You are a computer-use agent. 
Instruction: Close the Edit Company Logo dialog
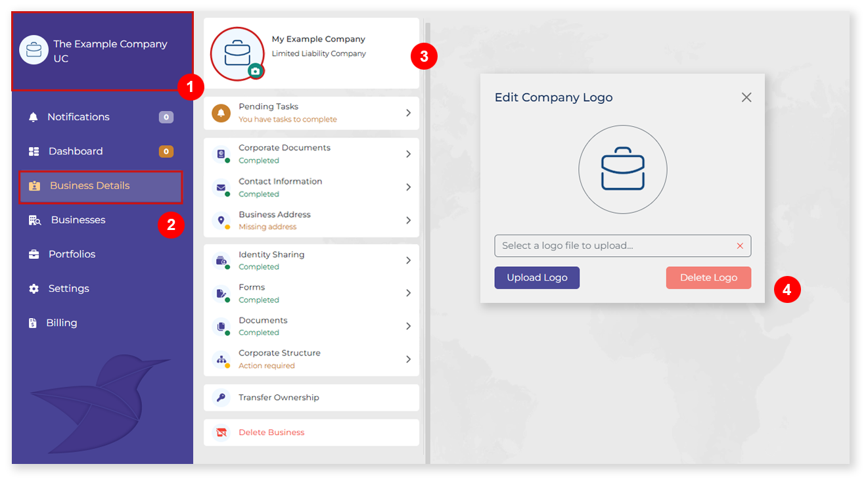coord(746,97)
